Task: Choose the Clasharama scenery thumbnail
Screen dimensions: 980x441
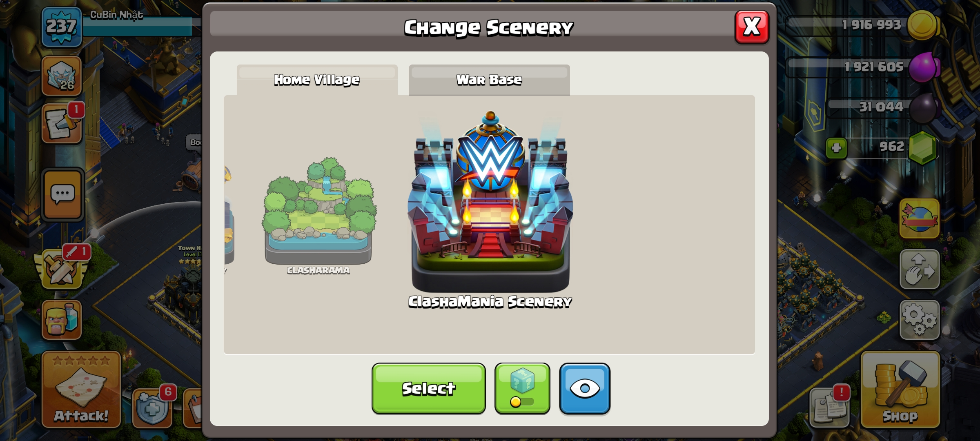Action: [x=318, y=214]
